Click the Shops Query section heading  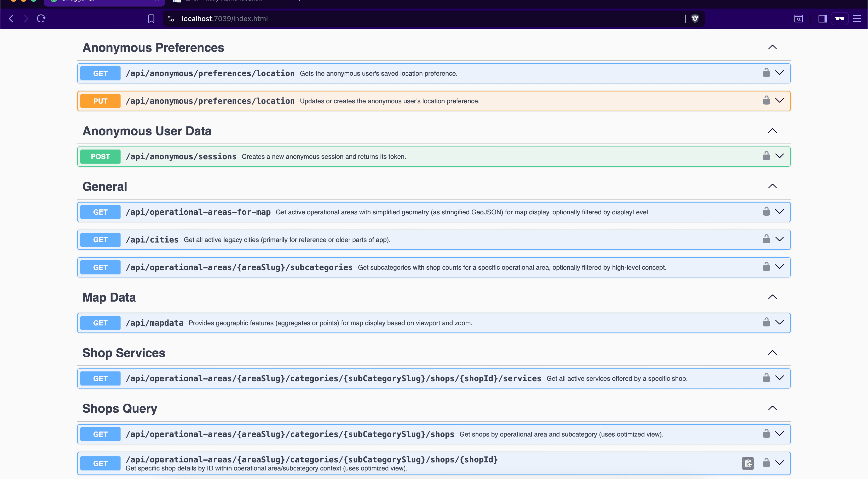tap(120, 409)
